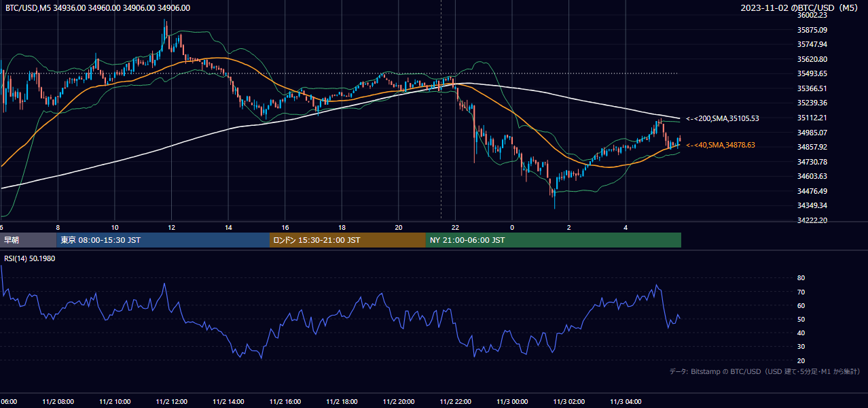Click price axis value 35112.21
The width and height of the screenshot is (868, 408).
click(x=812, y=118)
